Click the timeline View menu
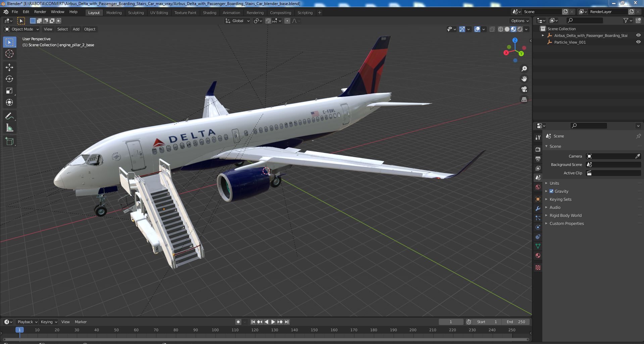Screen dimensions: 644x344 click(x=65, y=322)
